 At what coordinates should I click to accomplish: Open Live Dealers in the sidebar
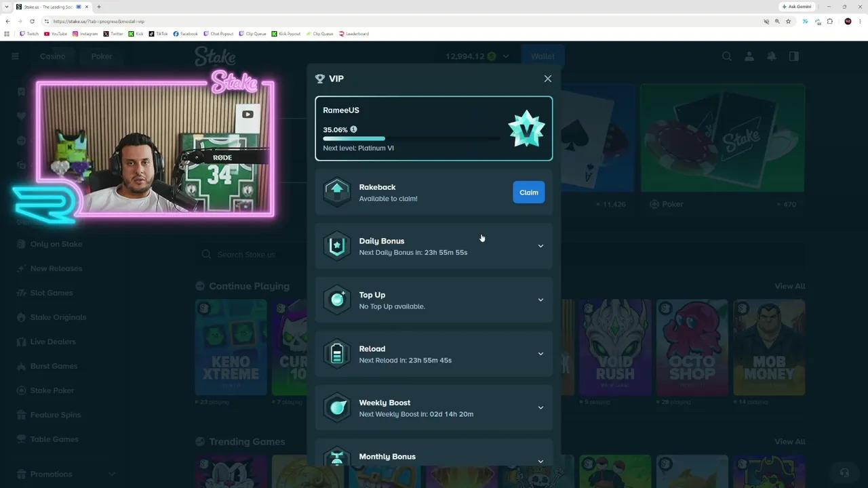pos(46,342)
